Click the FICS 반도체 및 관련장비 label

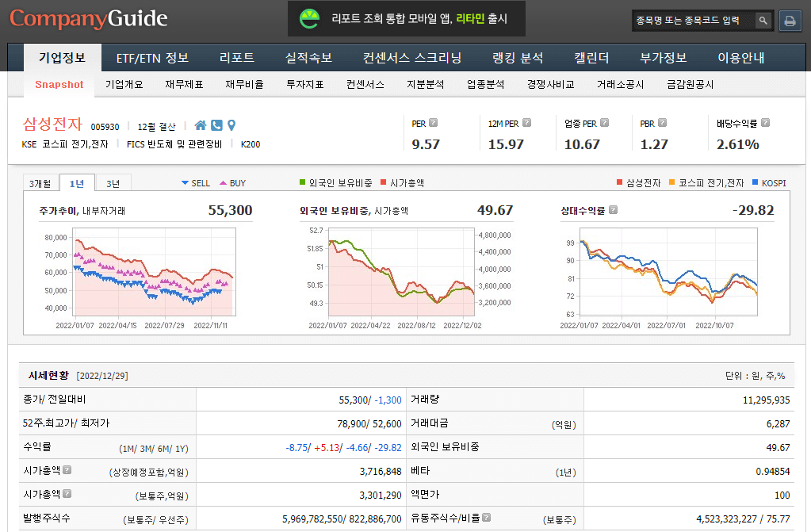click(x=174, y=144)
